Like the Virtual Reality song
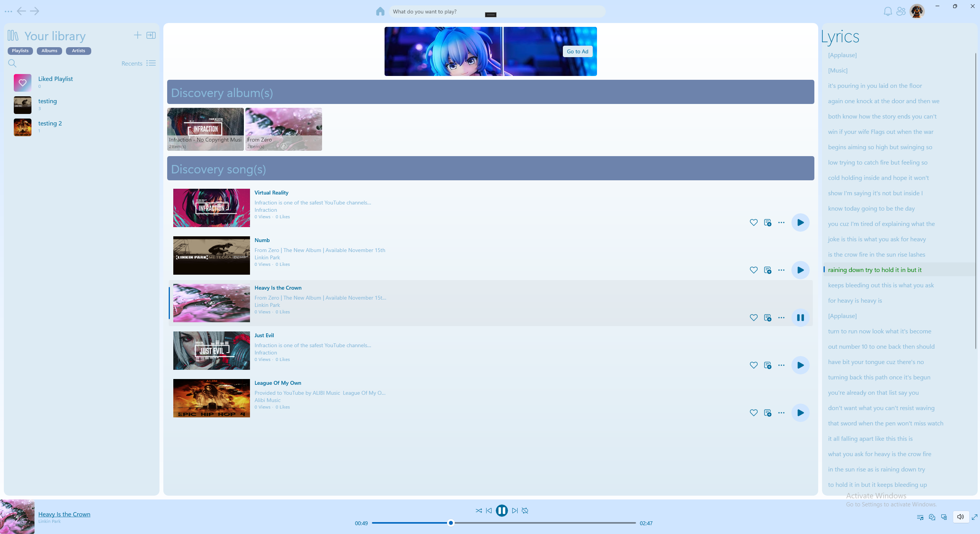 coord(753,222)
